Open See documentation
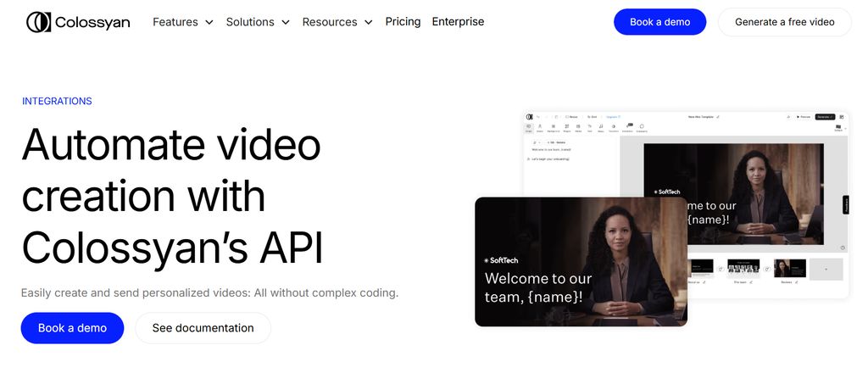 pos(203,328)
